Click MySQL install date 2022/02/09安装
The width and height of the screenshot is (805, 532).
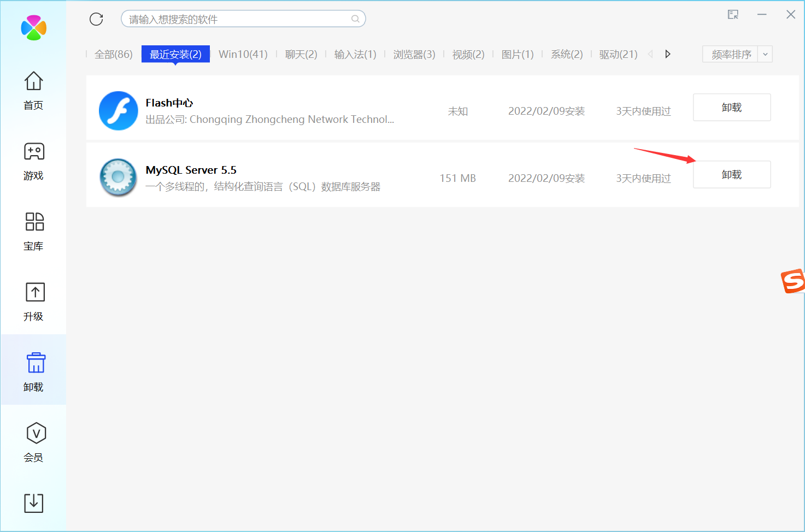point(547,178)
